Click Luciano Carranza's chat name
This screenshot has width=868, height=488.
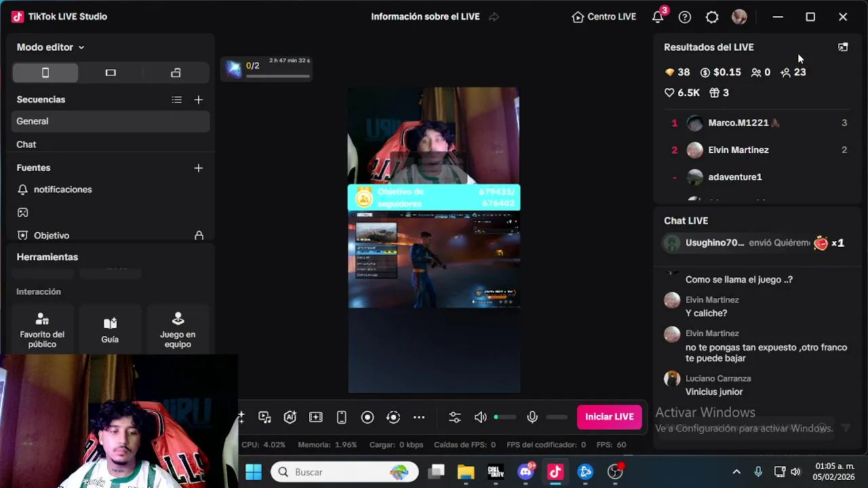point(718,379)
